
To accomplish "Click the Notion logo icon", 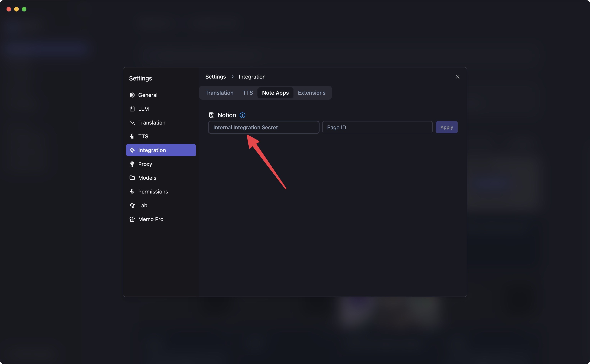I will [211, 115].
